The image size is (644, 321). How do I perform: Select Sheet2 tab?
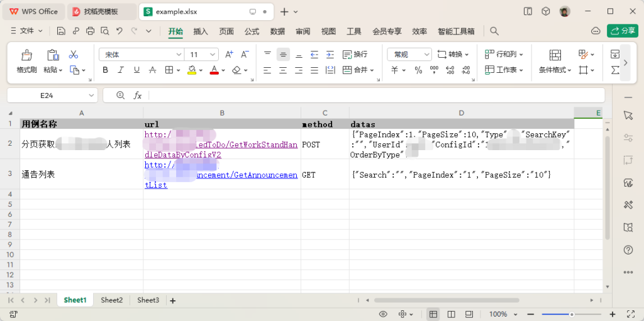click(112, 300)
